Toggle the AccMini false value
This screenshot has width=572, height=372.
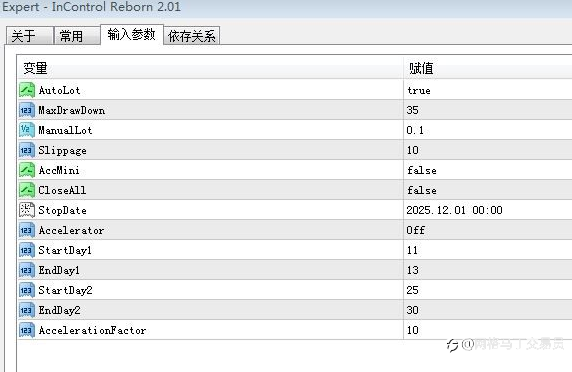(x=422, y=170)
